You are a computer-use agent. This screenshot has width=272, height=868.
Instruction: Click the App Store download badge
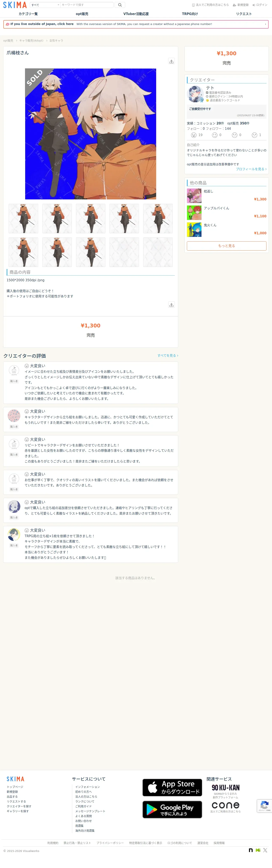[x=172, y=788]
